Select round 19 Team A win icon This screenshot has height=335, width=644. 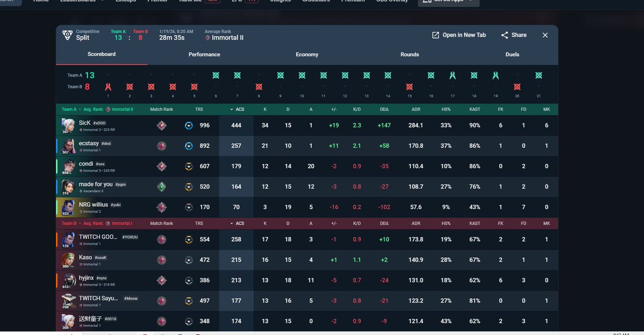[x=495, y=75]
